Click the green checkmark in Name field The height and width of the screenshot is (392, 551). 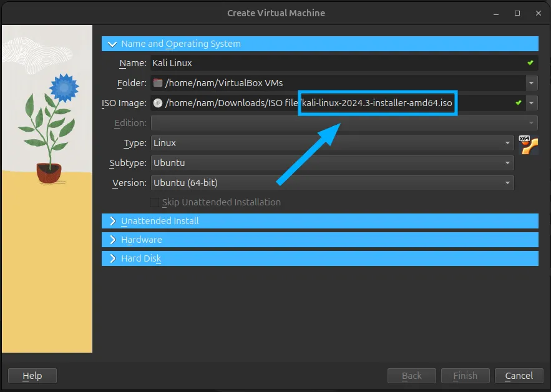point(530,62)
